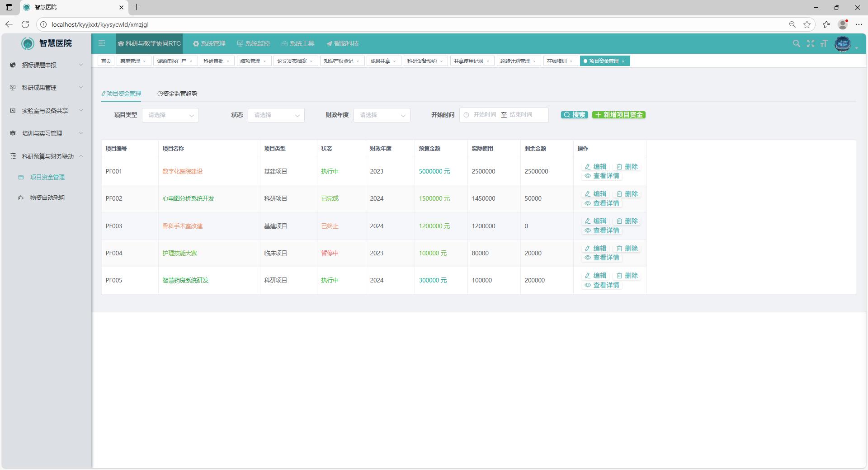Open the 状态 dropdown filter
This screenshot has height=470, width=868.
(x=276, y=115)
